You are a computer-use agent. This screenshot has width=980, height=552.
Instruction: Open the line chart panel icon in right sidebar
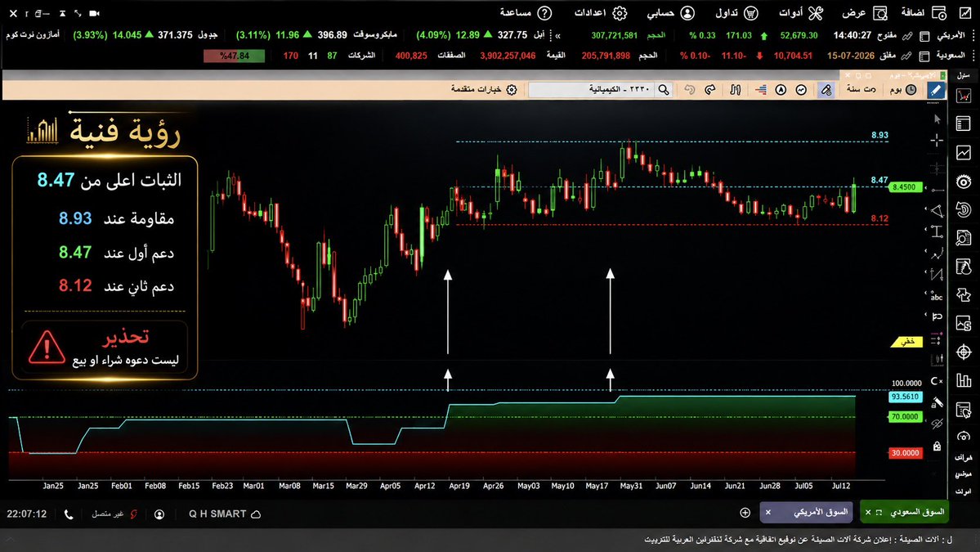pos(964,153)
